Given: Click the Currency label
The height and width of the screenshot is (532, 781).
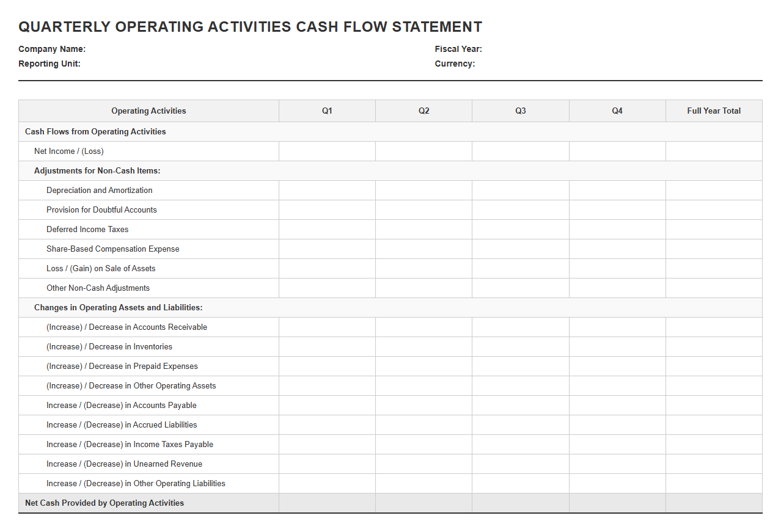Looking at the screenshot, I should click(x=455, y=64).
